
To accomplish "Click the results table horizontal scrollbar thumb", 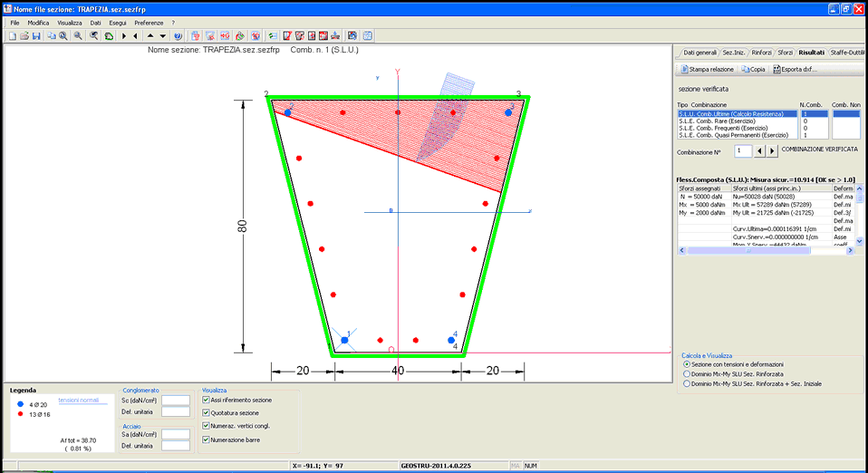I will tap(748, 251).
